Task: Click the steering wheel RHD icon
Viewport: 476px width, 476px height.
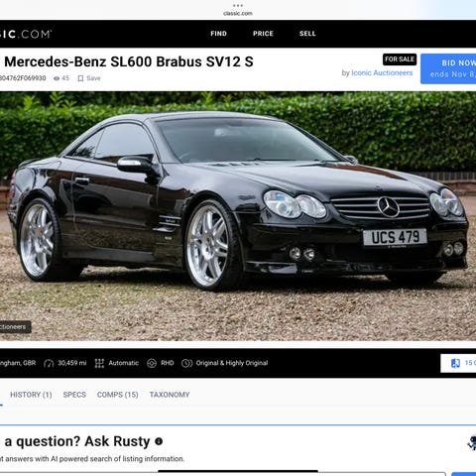Action: [152, 363]
